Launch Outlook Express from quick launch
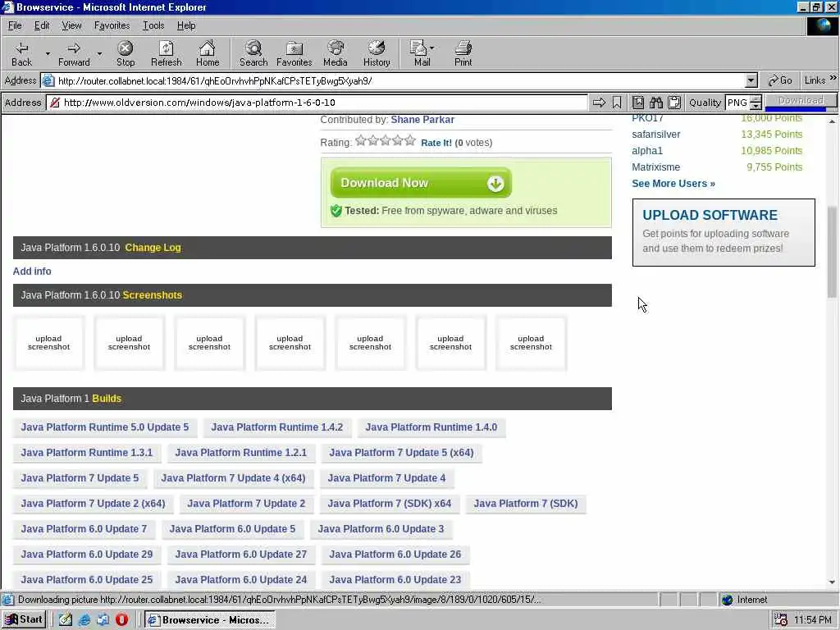This screenshot has width=840, height=630. pyautogui.click(x=103, y=620)
